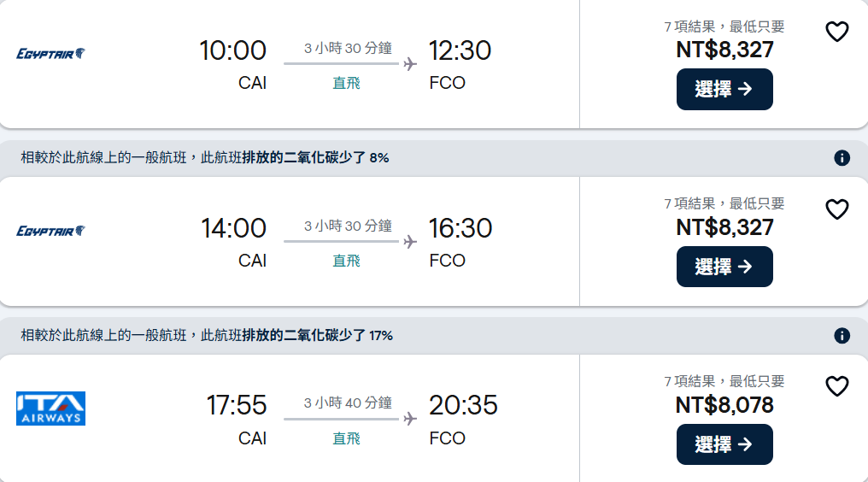Screen dimensions: 868x482
Task: Select the 10:00 EgyptAir flight
Action: pos(724,90)
